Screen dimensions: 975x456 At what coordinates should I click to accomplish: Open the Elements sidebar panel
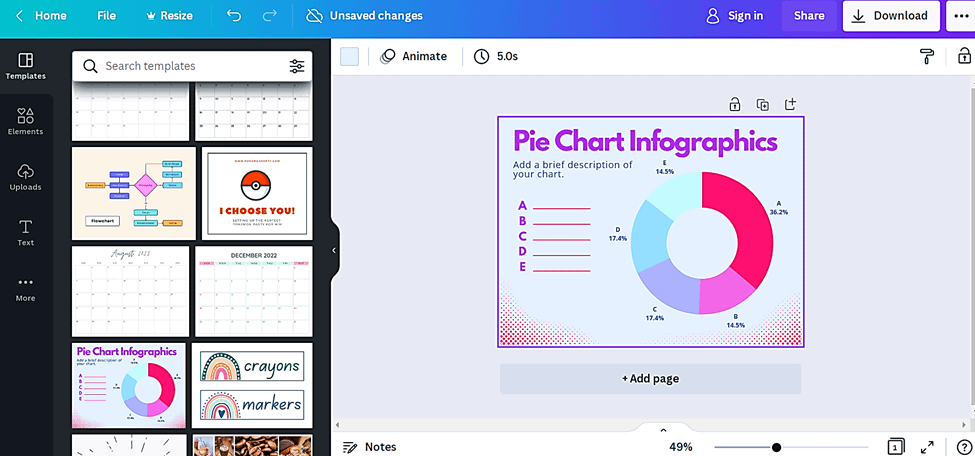(x=25, y=121)
